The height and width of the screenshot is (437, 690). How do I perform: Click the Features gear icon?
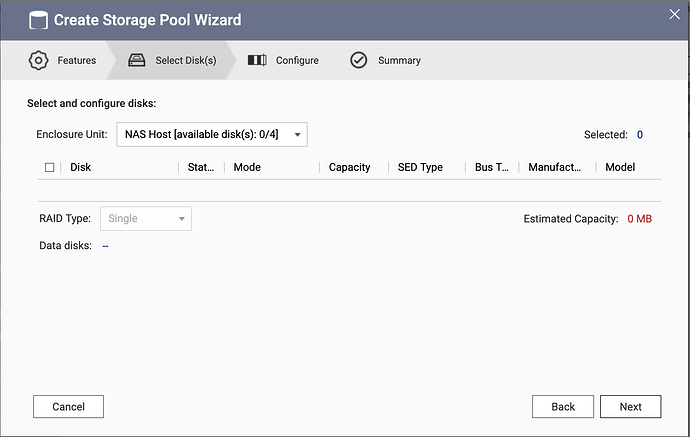point(38,60)
